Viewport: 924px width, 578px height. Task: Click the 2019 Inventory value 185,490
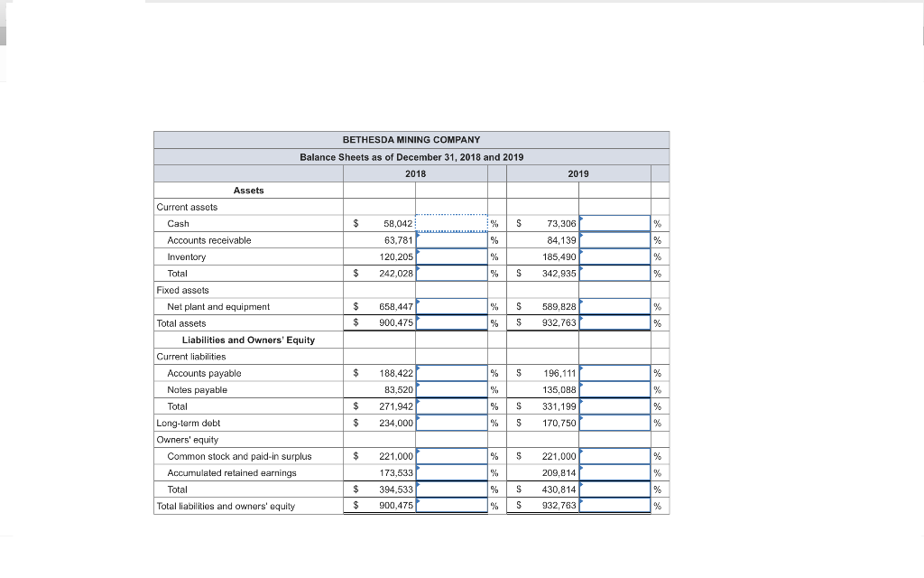point(559,256)
